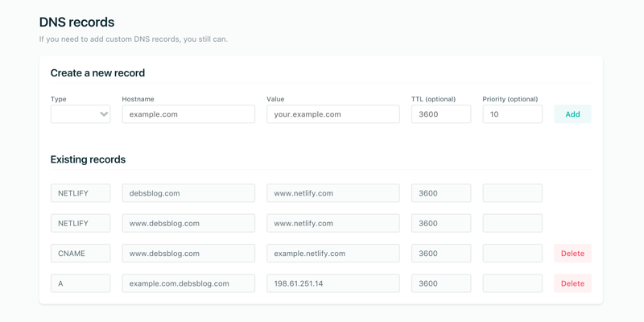Click www.netlify.com value in debsblog.com row
The width and height of the screenshot is (644, 322).
coord(332,193)
